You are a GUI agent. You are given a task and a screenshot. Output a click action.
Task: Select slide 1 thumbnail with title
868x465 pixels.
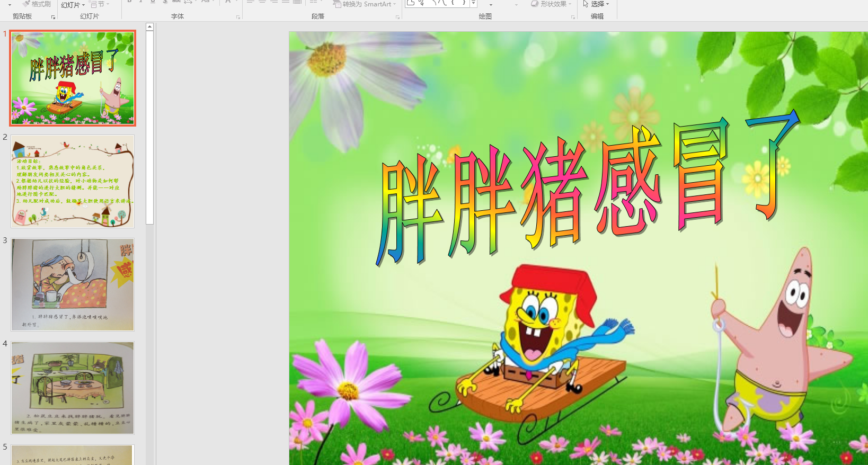click(73, 78)
